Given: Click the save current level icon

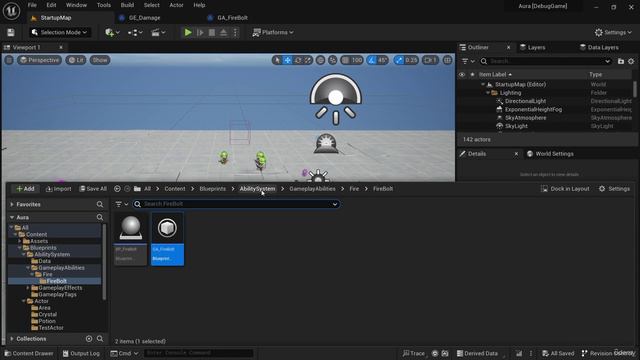Looking at the screenshot, I should 11,32.
